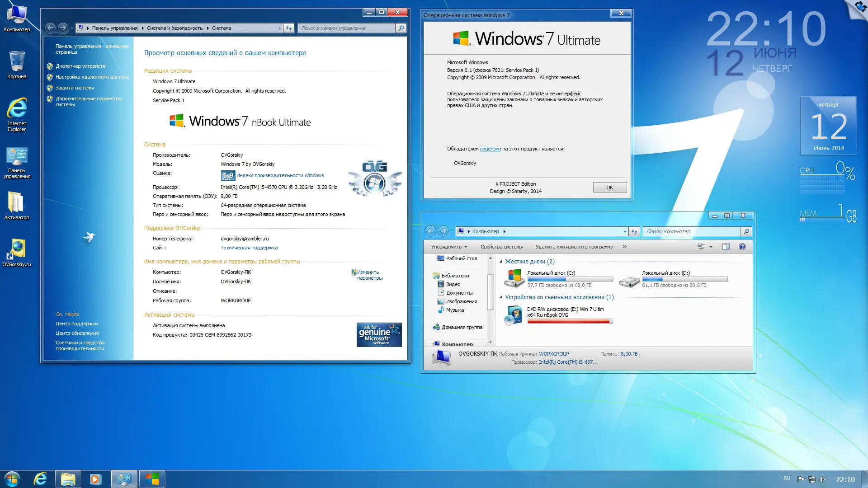Viewport: 868px width, 488px height.
Task: Open the Техническая поддержка link
Action: click(249, 248)
